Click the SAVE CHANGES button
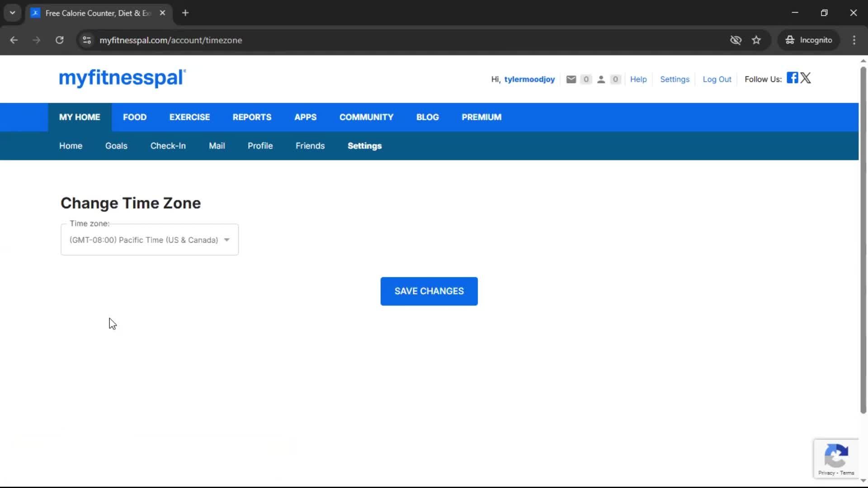Viewport: 868px width, 488px height. click(x=429, y=291)
